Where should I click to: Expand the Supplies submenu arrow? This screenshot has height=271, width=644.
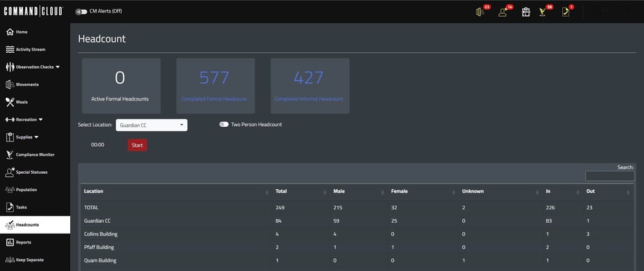coord(37,137)
